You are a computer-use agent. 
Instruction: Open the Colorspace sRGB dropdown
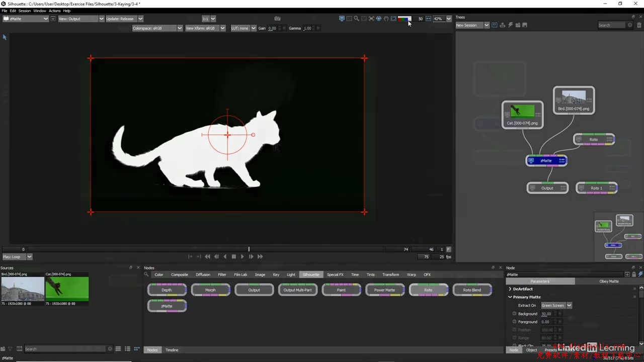pyautogui.click(x=157, y=28)
